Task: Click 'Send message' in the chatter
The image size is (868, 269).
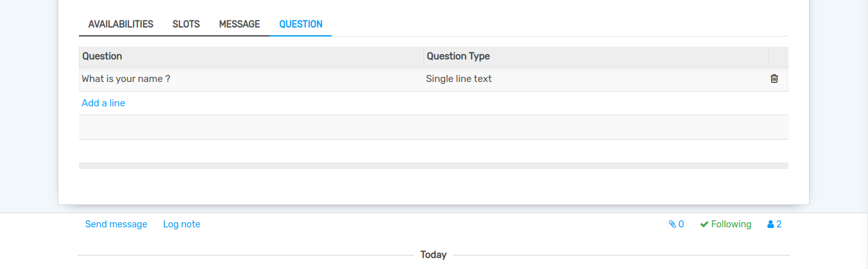Action: point(116,224)
